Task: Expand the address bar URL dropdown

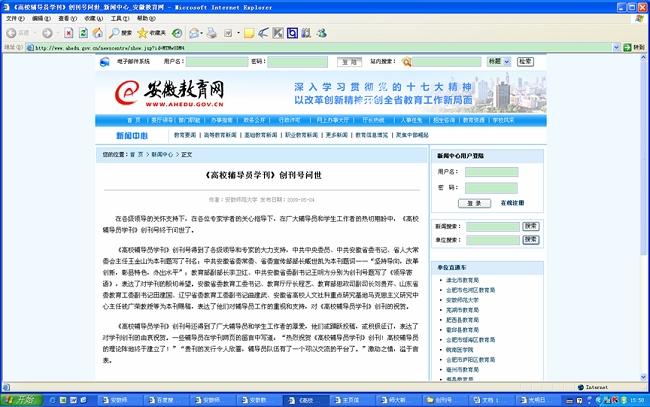Action: [616, 48]
